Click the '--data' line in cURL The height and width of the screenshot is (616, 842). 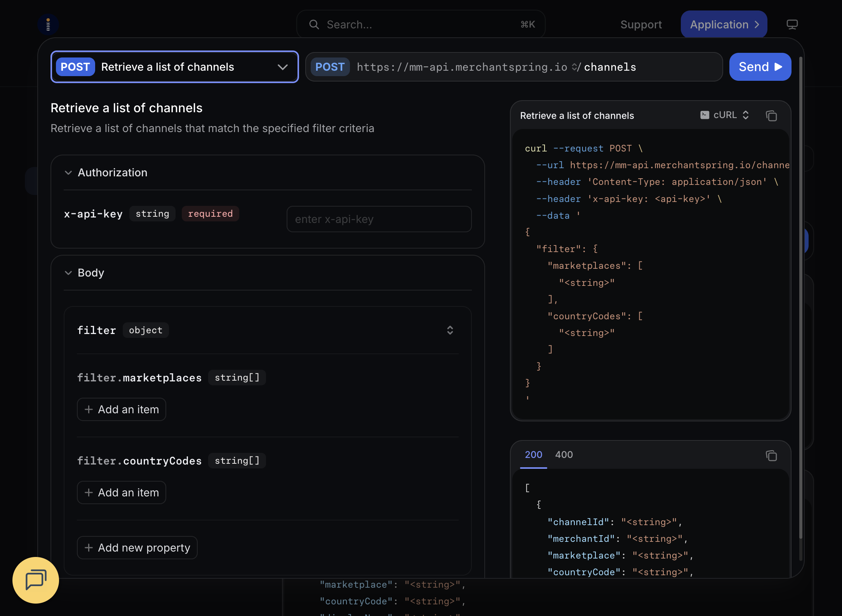pos(558,216)
